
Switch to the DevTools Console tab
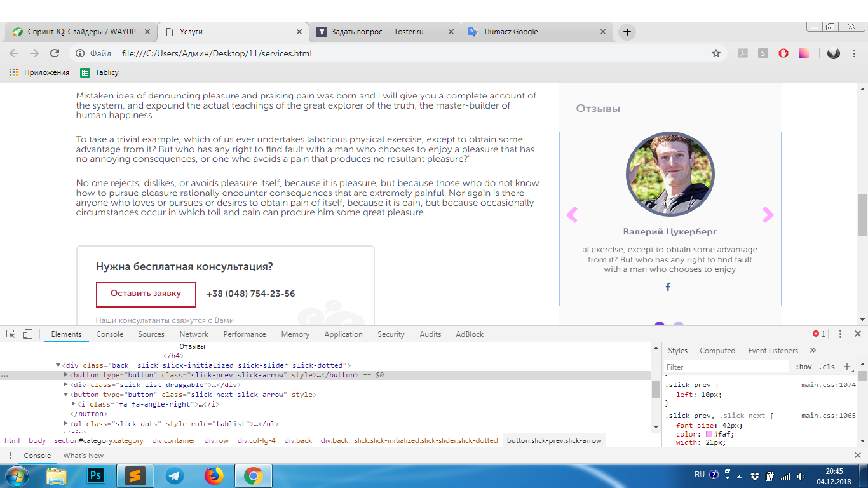pos(110,334)
